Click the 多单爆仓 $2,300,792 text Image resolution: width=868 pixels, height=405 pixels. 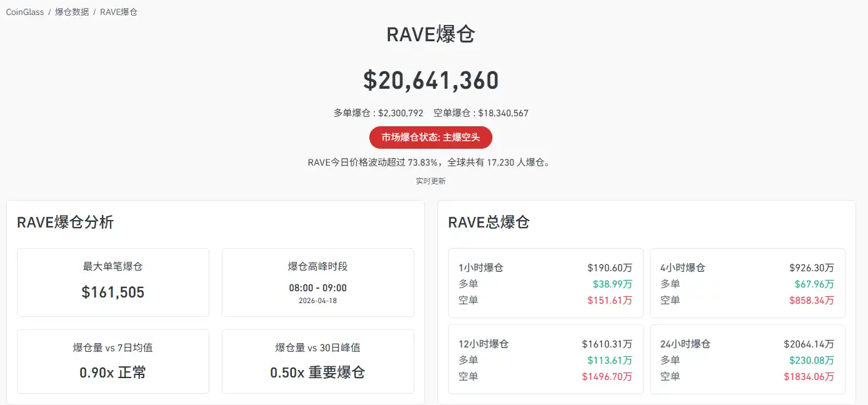[378, 113]
